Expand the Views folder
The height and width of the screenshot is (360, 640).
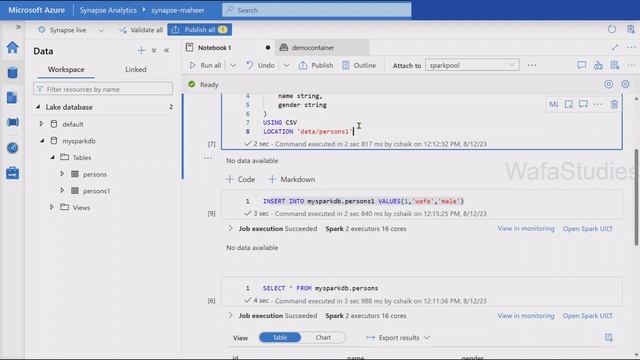(51, 207)
